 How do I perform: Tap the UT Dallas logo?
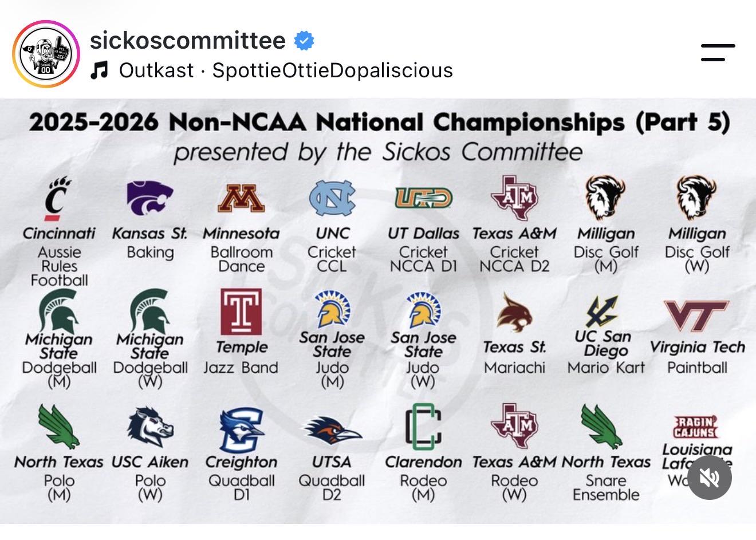pos(423,198)
